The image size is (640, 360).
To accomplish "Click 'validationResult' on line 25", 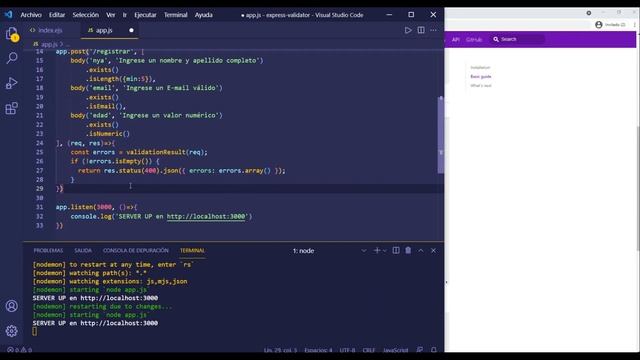I will coord(156,152).
